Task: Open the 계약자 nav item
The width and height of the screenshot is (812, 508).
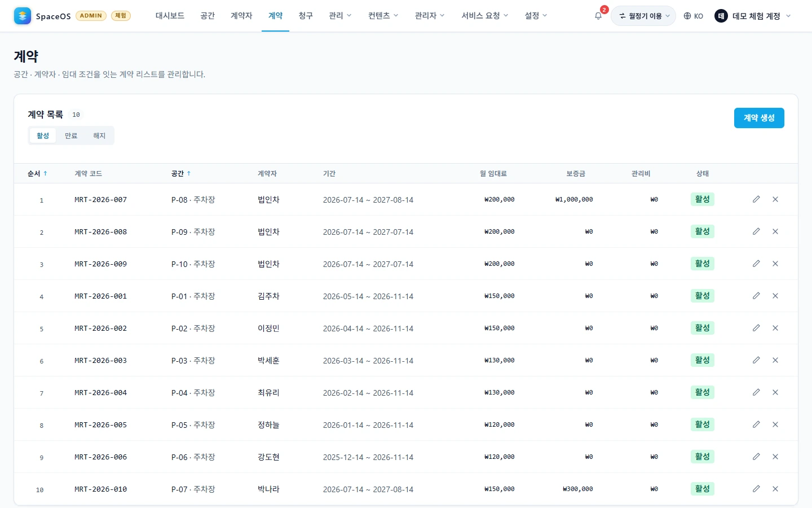Action: (241, 16)
